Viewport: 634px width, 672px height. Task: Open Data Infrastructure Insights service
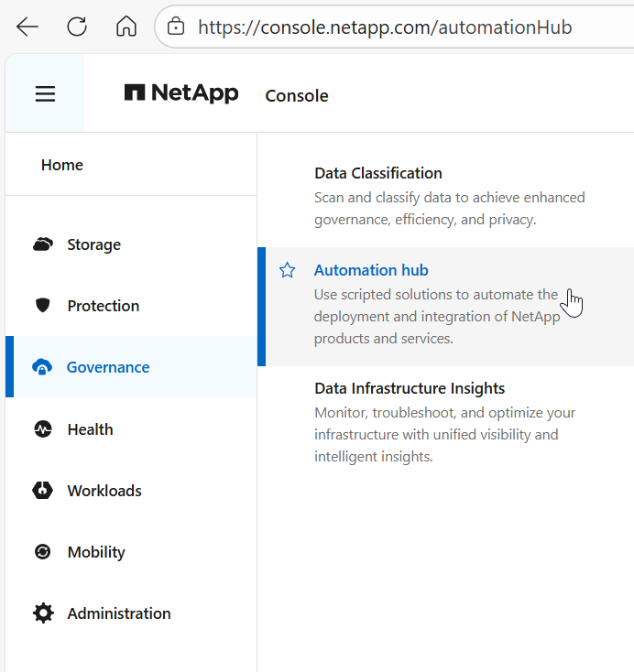pyautogui.click(x=410, y=388)
